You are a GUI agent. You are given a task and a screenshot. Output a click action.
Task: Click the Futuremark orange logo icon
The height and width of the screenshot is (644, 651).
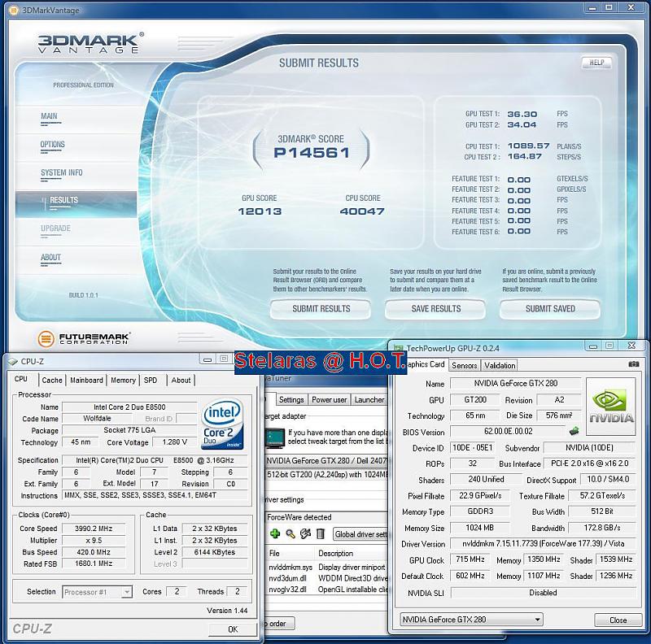46,338
